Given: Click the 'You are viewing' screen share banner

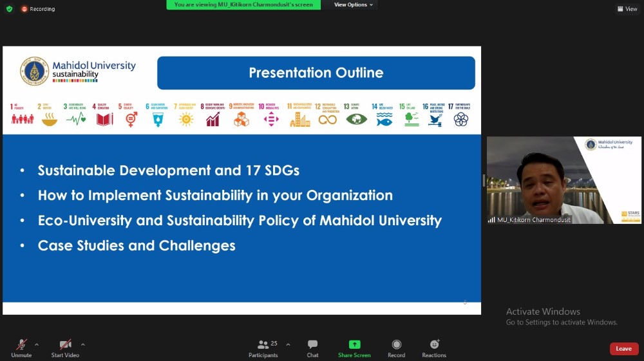Looking at the screenshot, I should coord(243,5).
